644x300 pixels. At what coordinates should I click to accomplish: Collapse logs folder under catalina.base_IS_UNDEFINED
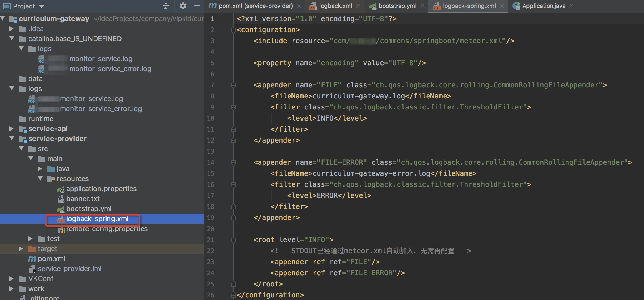click(x=21, y=48)
